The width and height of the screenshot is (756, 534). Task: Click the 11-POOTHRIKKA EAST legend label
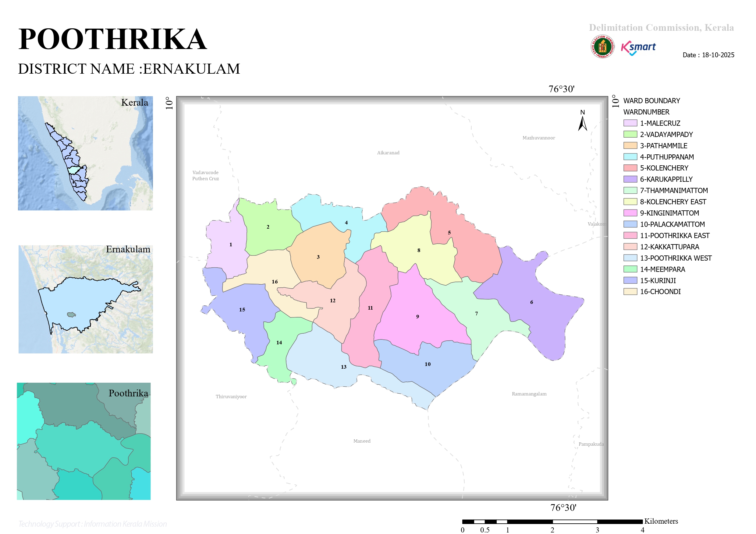click(675, 235)
